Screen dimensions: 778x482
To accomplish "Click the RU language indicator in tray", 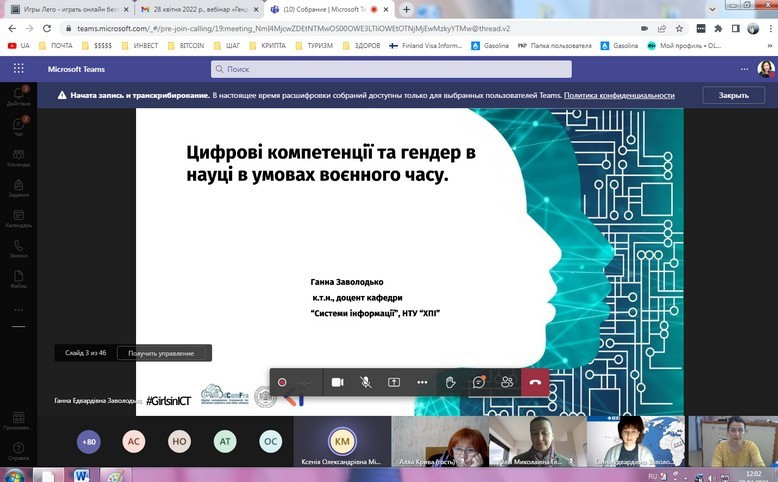I will click(x=652, y=476).
